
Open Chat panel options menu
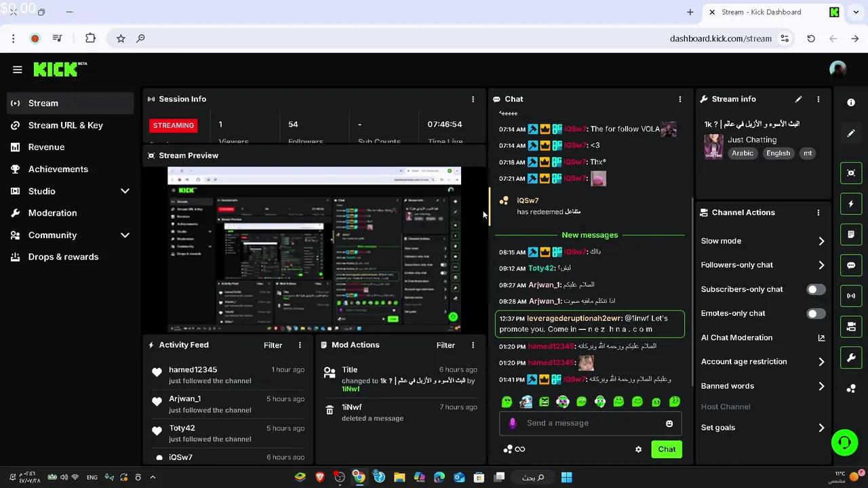[680, 99]
